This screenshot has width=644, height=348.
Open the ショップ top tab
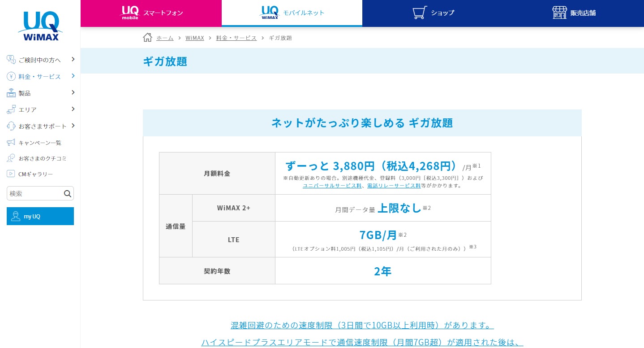[433, 13]
